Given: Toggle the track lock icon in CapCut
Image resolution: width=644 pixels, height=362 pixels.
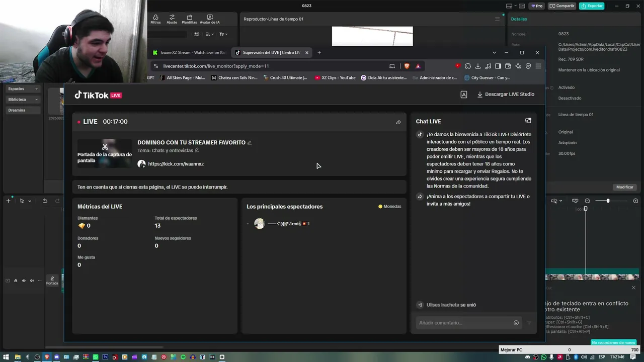Looking at the screenshot, I should (16, 281).
